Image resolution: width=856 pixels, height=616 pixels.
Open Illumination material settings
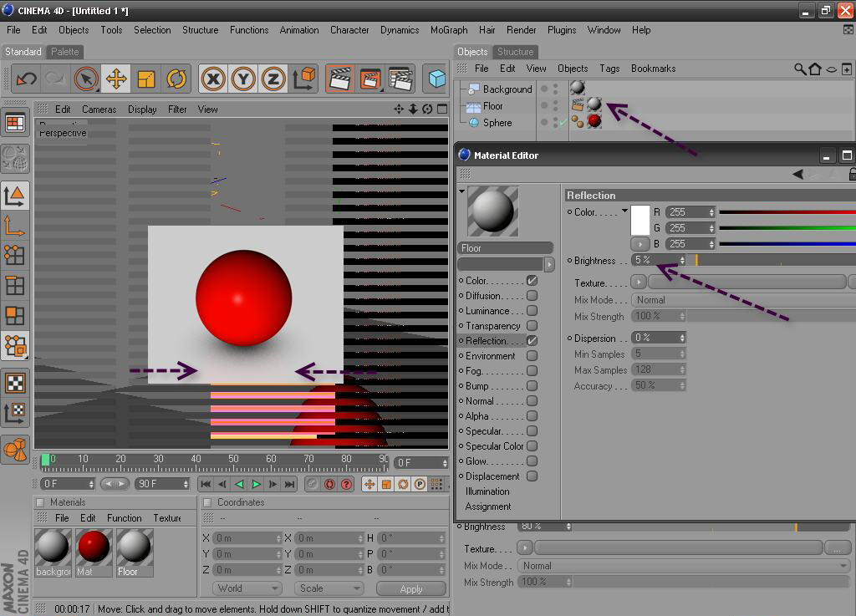click(487, 491)
